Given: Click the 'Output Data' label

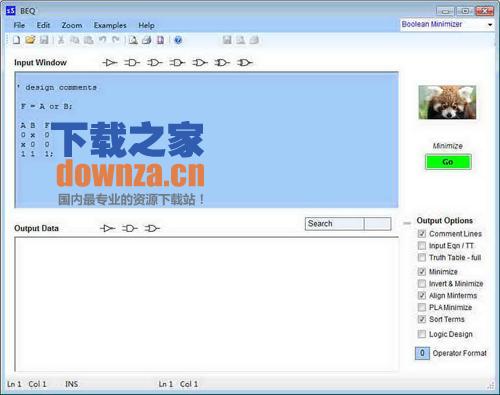Looking at the screenshot, I should (x=36, y=228).
